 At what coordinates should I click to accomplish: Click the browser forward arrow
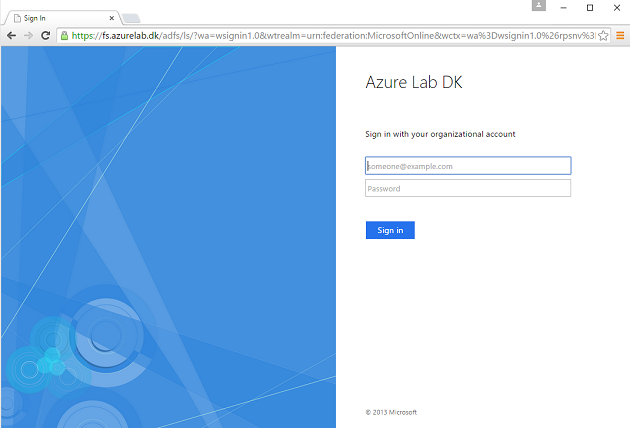28,36
